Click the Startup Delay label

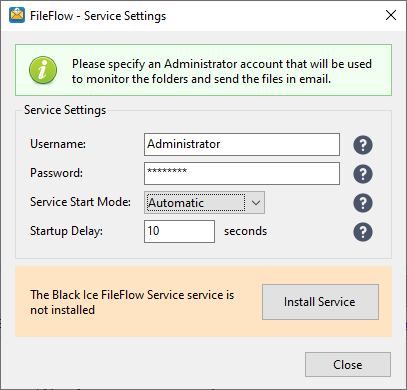(x=66, y=231)
